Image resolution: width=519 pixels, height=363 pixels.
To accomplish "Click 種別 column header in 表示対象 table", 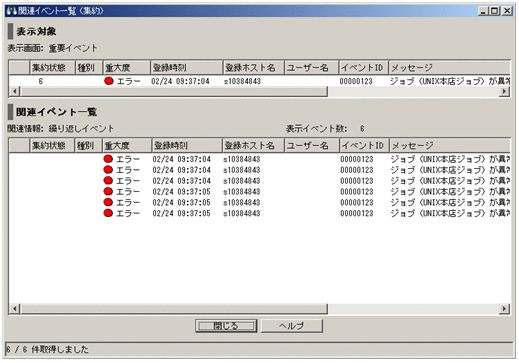I will (x=89, y=68).
